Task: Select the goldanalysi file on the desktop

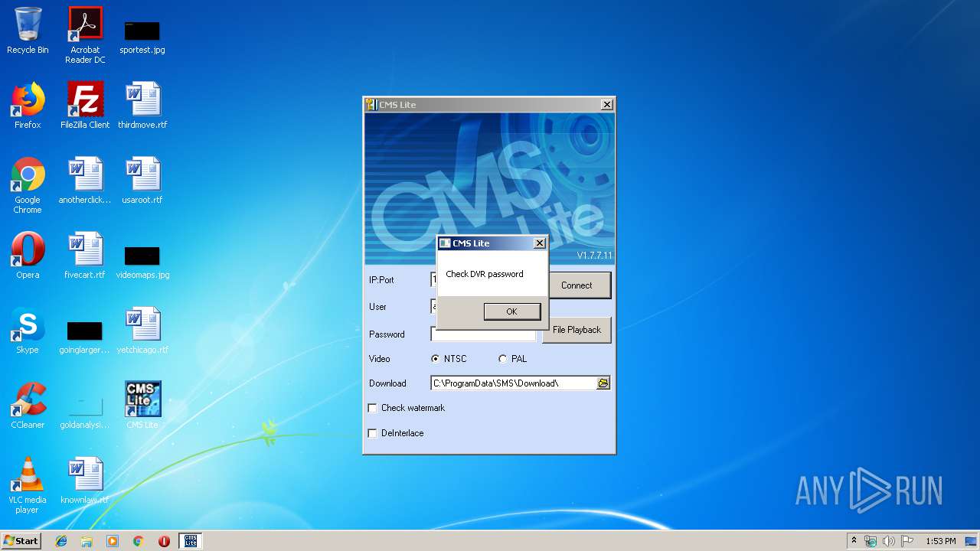Action: click(85, 412)
